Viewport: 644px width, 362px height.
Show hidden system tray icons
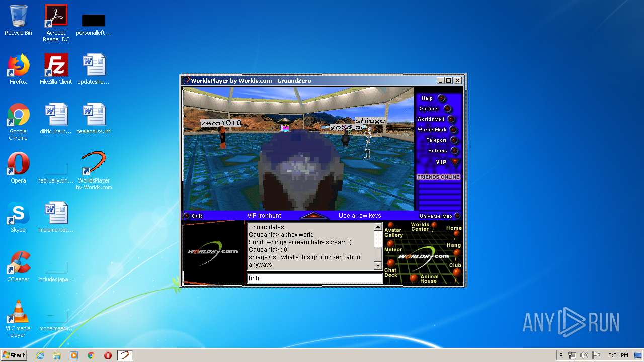click(x=561, y=355)
